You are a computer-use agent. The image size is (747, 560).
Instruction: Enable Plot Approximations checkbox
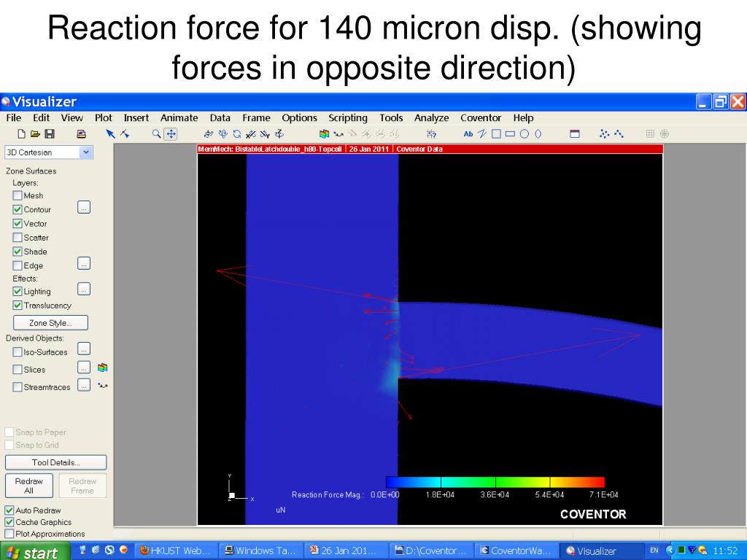tap(9, 534)
